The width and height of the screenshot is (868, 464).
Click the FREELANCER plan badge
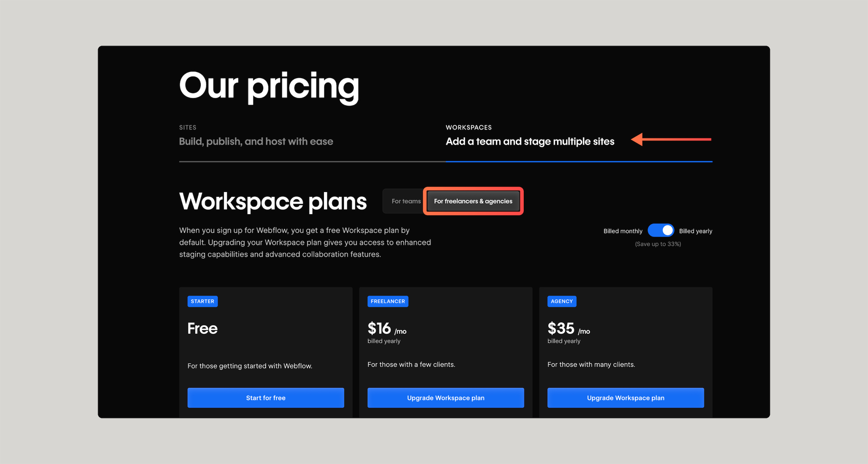pyautogui.click(x=388, y=301)
